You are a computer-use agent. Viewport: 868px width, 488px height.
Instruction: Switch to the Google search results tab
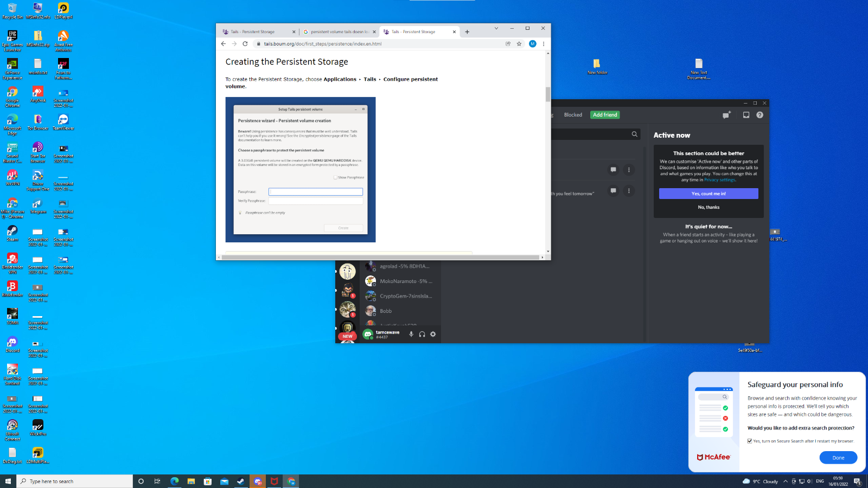click(339, 32)
